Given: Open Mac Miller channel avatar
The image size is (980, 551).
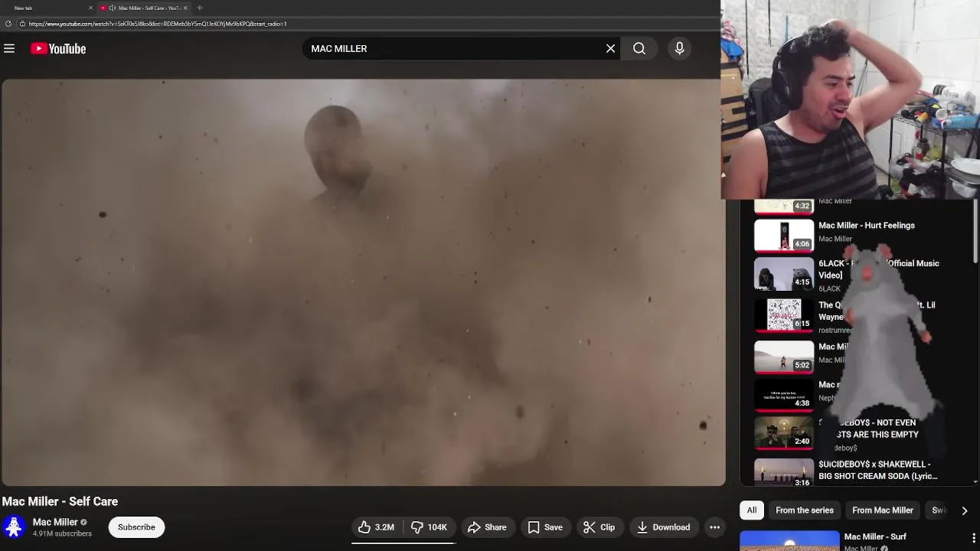Looking at the screenshot, I should point(13,527).
